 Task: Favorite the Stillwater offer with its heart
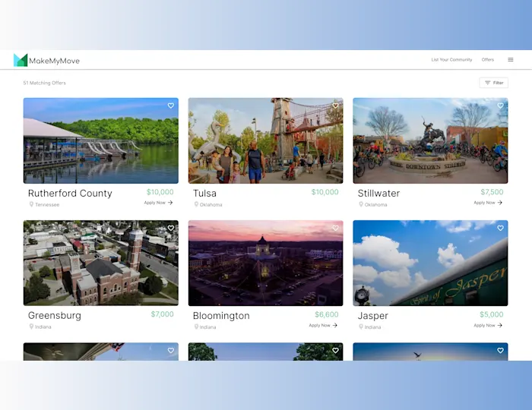tap(500, 106)
